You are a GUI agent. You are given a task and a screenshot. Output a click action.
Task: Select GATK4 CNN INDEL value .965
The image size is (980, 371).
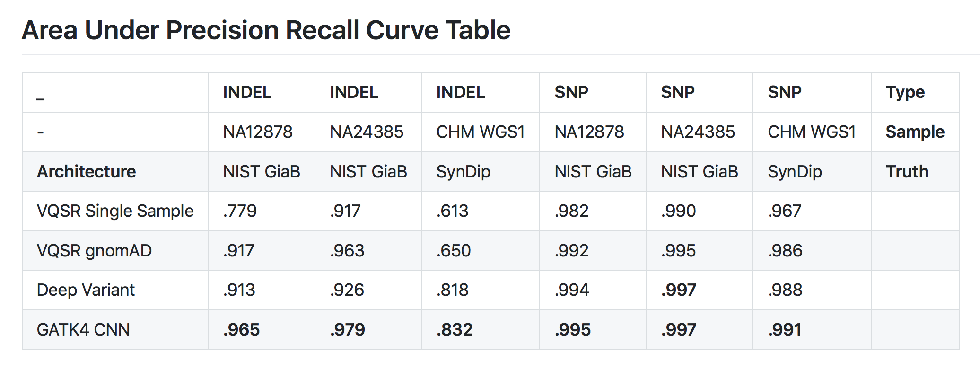pos(242,329)
